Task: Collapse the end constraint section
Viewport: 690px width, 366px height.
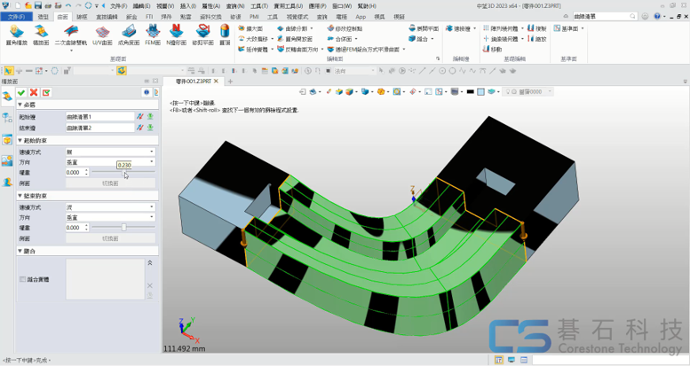Action: click(x=20, y=196)
